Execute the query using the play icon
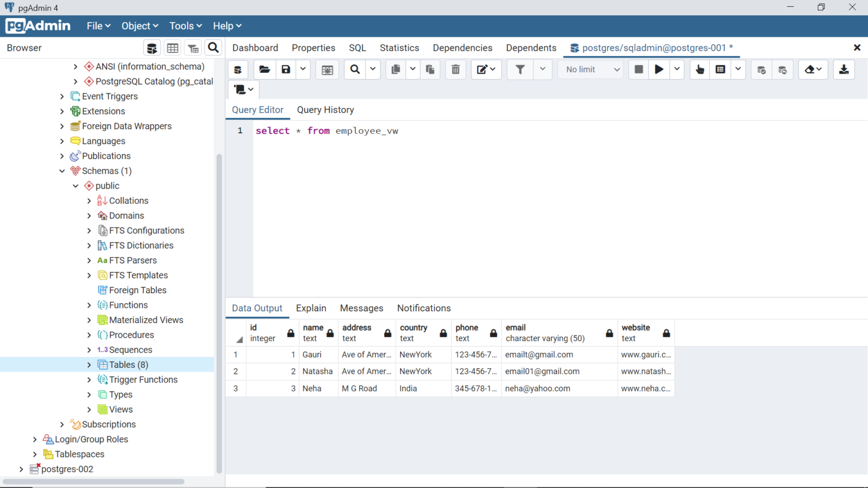Screen dimensions: 868x488 [659, 69]
